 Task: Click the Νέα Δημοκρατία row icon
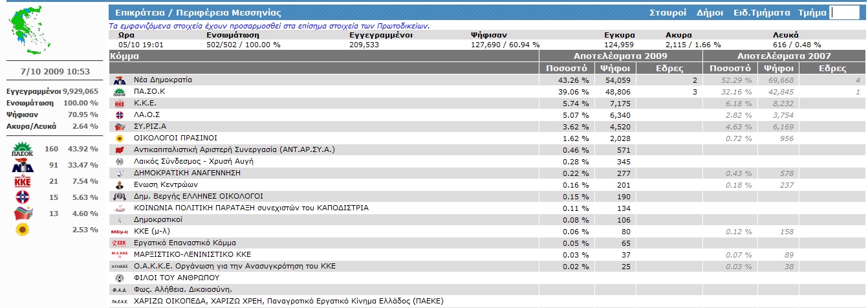click(x=119, y=80)
